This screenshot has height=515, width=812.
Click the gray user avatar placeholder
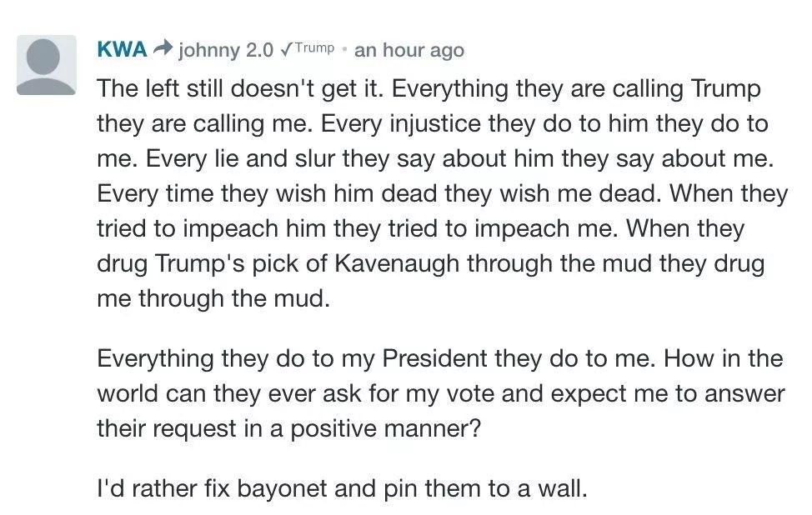(46, 65)
